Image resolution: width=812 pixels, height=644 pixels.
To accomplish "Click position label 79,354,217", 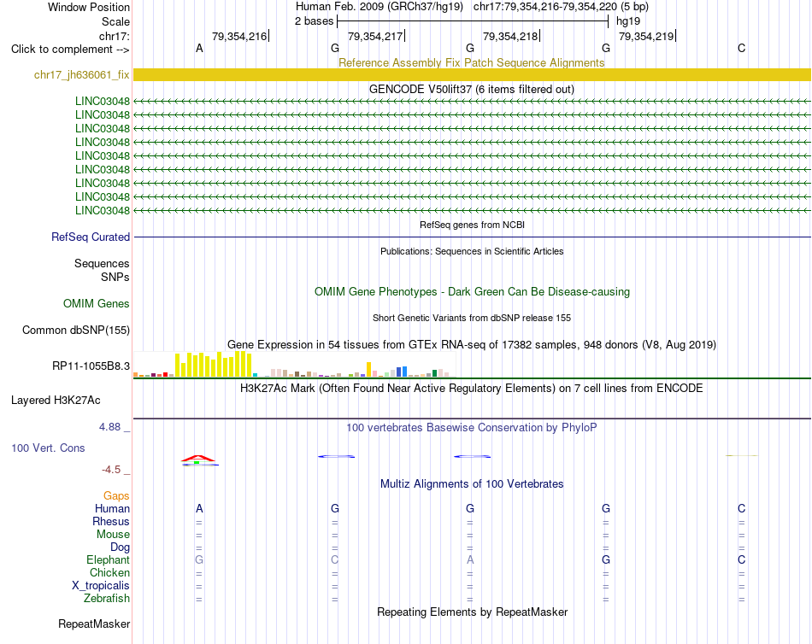I will click(x=375, y=36).
